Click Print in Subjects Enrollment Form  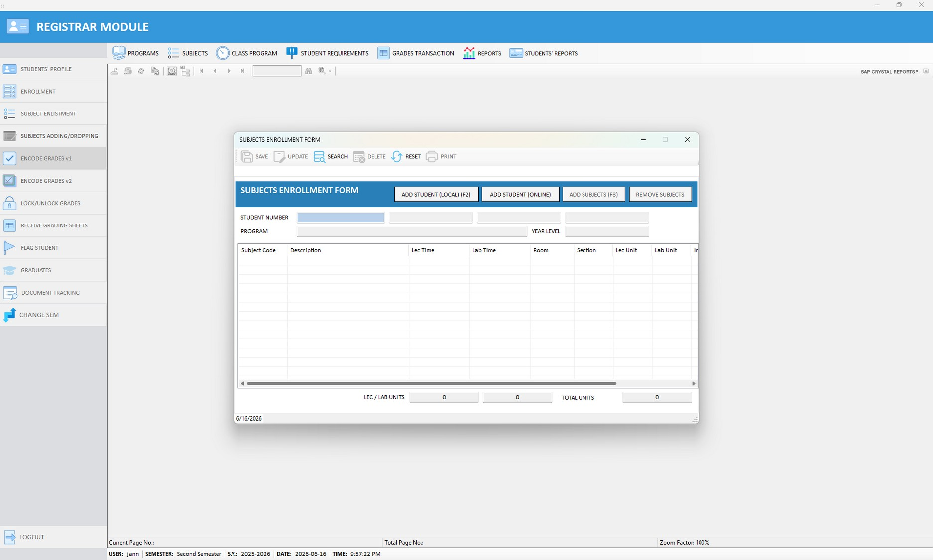[441, 156]
